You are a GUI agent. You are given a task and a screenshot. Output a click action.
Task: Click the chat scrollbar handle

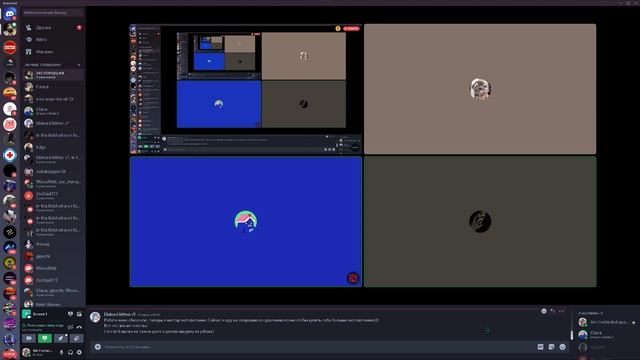pos(571,335)
